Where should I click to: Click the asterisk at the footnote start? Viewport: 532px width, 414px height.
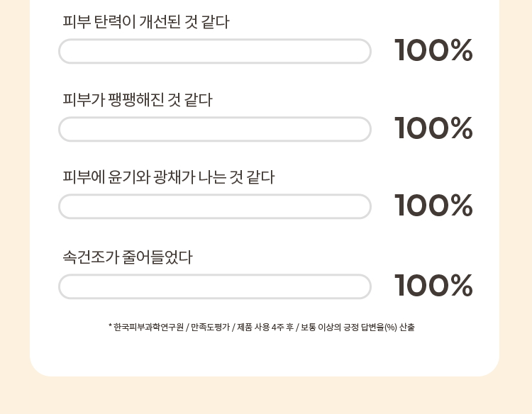[111, 327]
